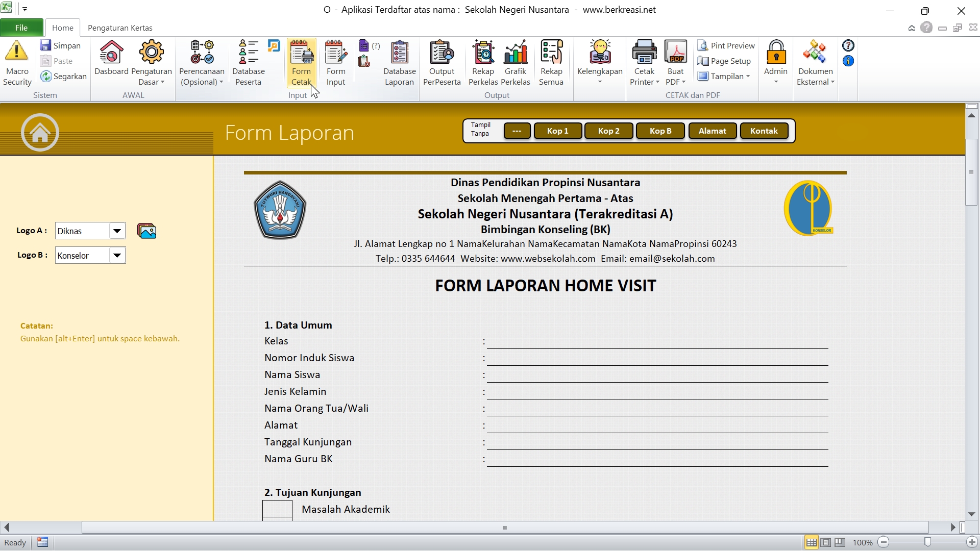Click the zoom slider handle
This screenshot has height=551, width=980.
[927, 542]
